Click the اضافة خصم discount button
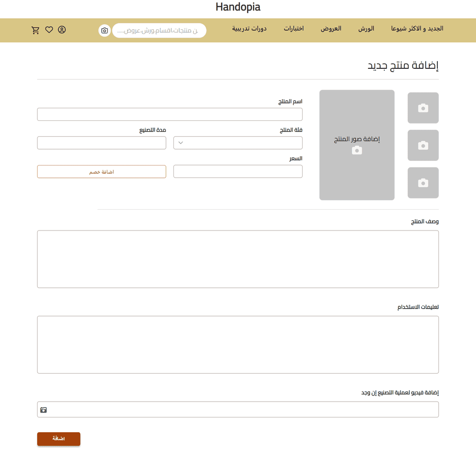Viewport: 476px width, 462px height. tap(101, 172)
